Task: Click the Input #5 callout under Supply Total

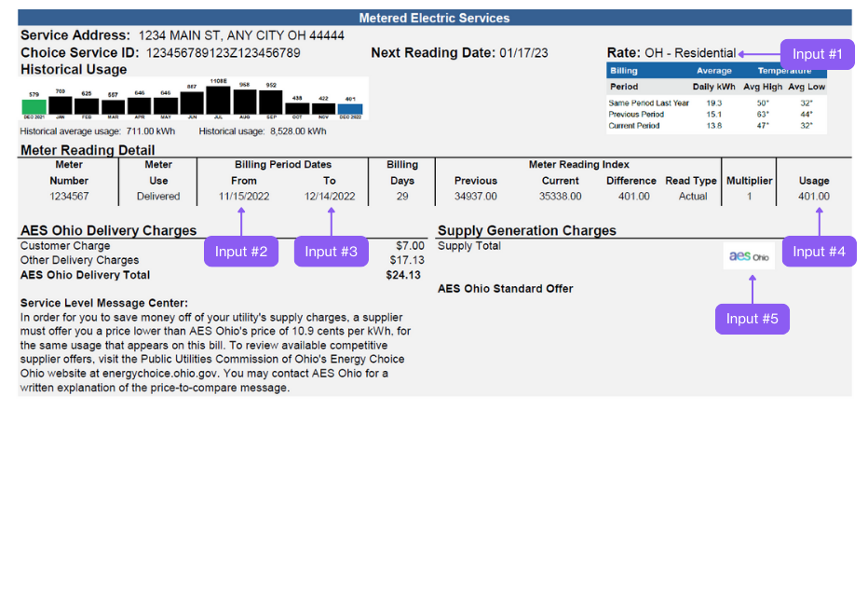Action: [x=752, y=319]
